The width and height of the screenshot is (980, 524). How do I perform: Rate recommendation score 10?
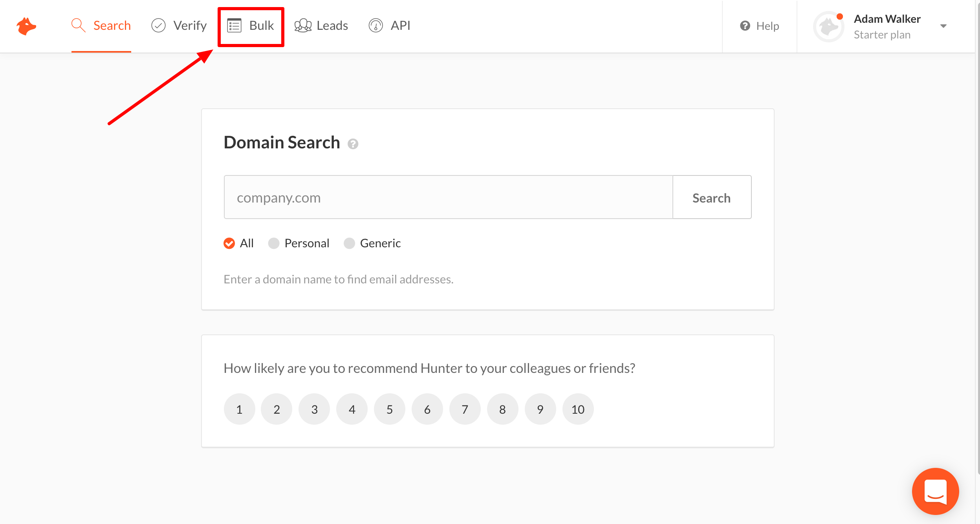578,409
